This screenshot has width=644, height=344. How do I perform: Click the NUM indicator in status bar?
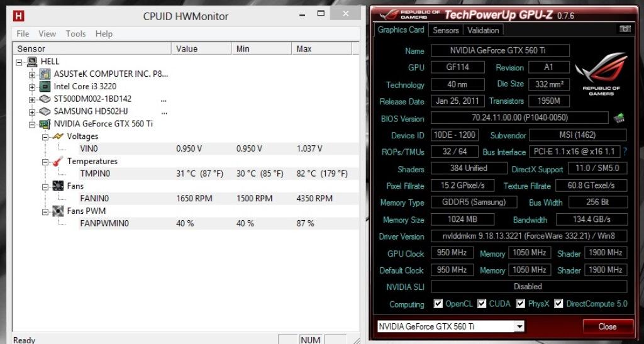[310, 340]
